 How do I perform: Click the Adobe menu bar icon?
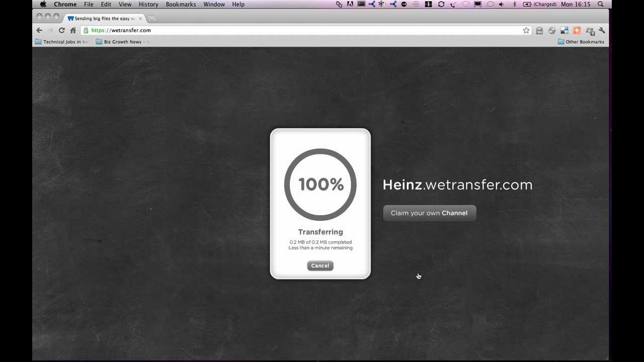[350, 5]
